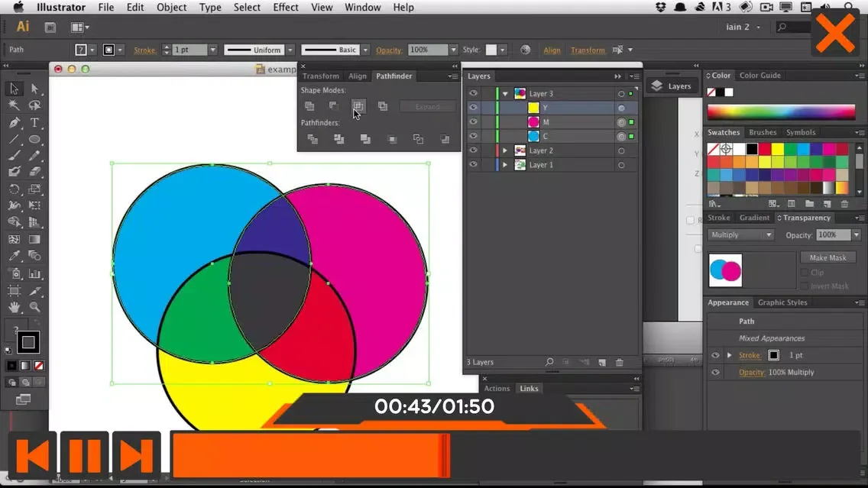This screenshot has width=868, height=488.
Task: Expand Stroke attribute in Appearance panel
Action: [x=730, y=355]
